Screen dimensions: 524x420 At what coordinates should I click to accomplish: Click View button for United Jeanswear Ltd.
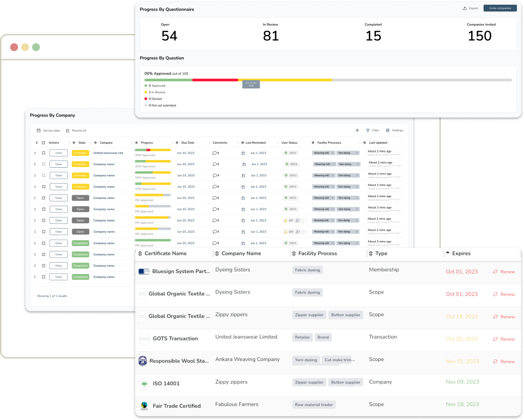click(58, 153)
